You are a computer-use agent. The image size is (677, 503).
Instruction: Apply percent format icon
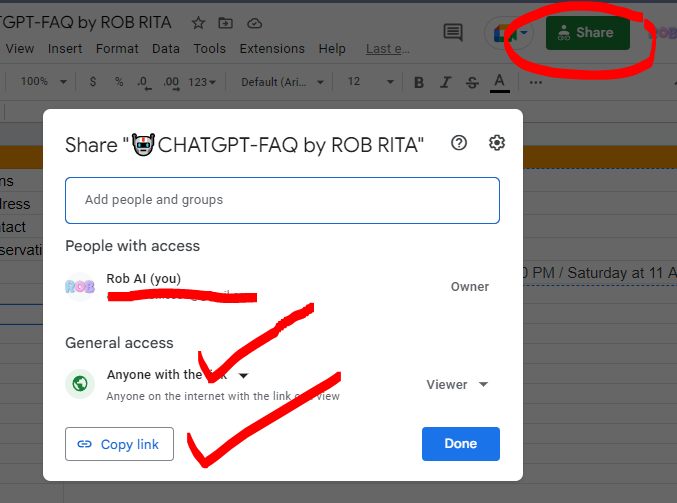pos(119,82)
